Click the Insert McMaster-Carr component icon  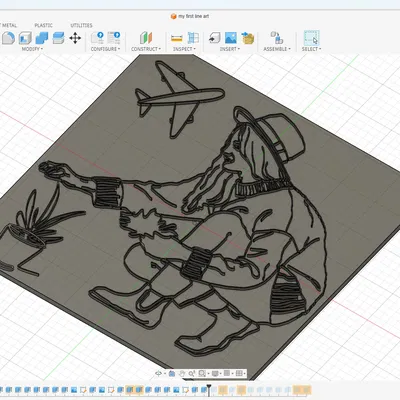(248, 38)
